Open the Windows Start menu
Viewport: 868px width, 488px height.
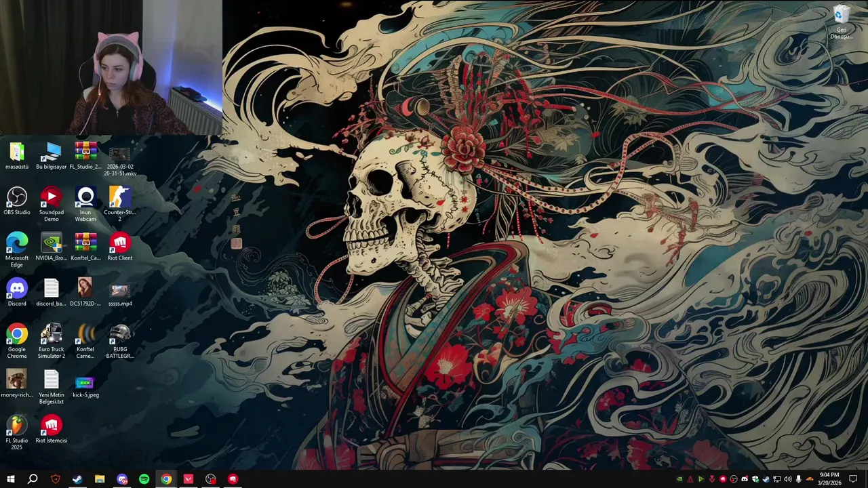click(x=10, y=479)
